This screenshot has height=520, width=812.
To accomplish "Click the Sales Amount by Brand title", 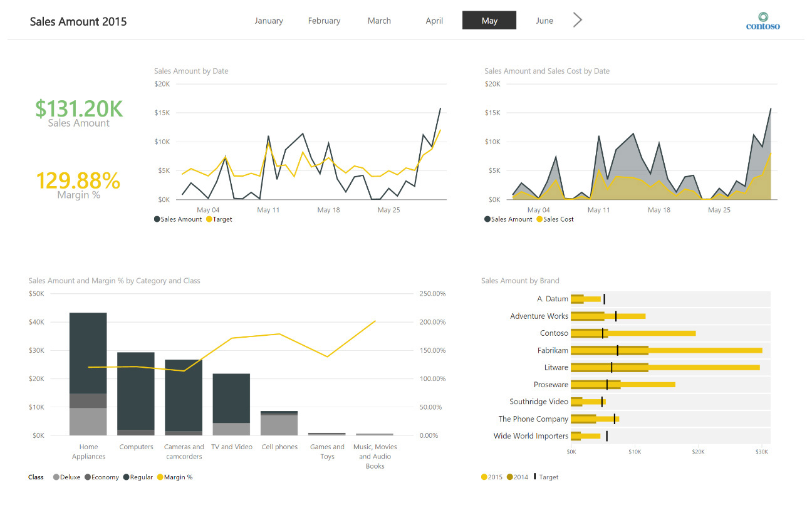I will (x=520, y=281).
